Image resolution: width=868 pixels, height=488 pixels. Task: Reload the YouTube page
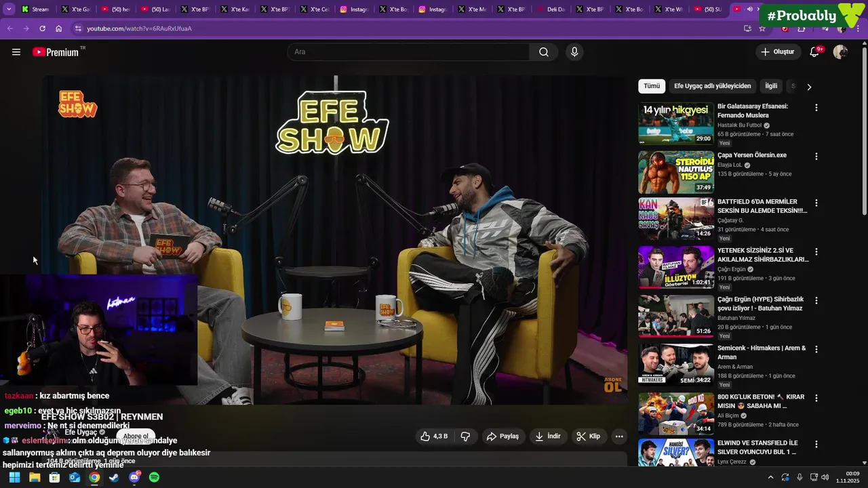(42, 28)
